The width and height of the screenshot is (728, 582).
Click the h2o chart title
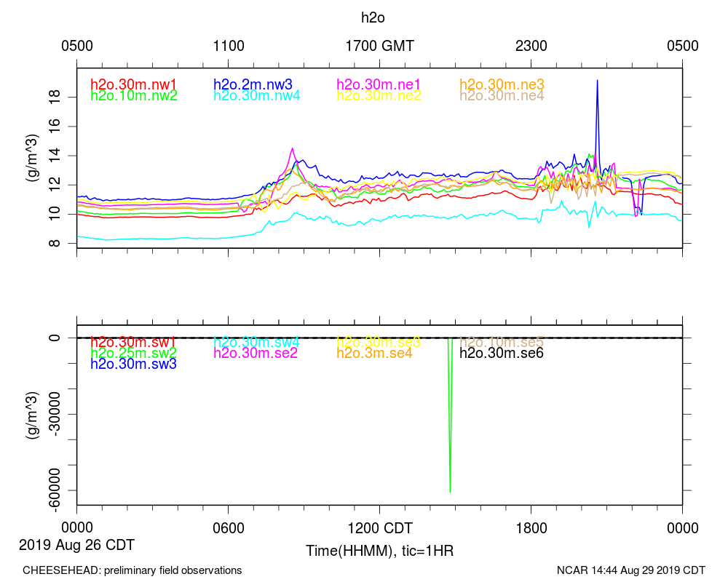coord(373,17)
